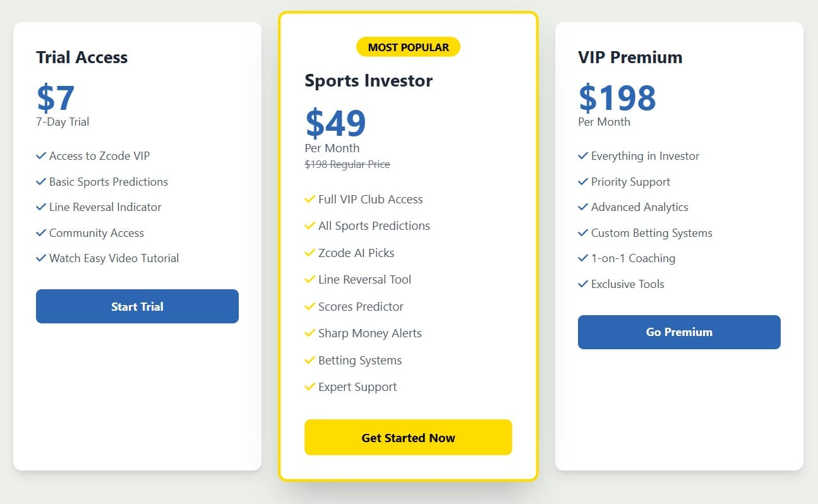
Task: Click the Go Premium button
Action: [x=679, y=332]
